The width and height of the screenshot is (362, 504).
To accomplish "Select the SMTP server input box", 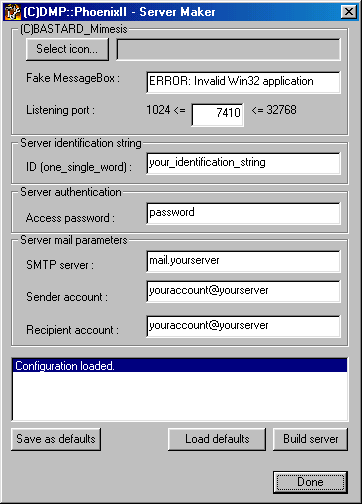I will [243, 262].
